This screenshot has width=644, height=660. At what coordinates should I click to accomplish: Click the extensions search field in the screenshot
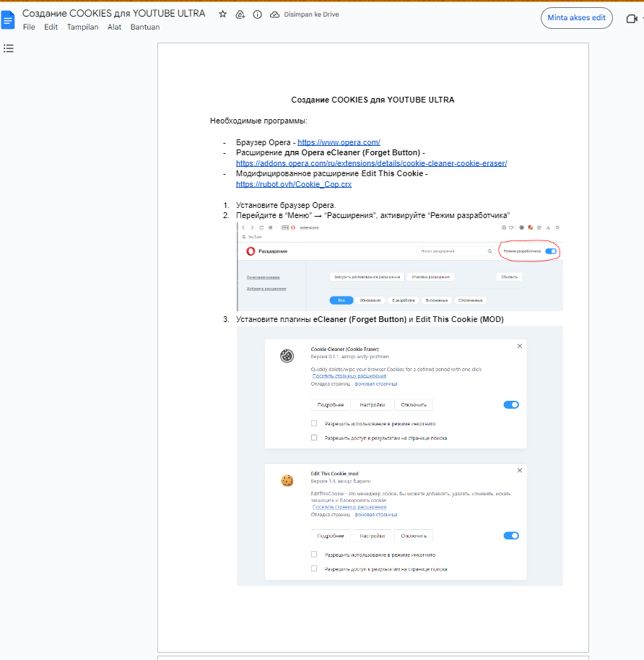point(454,251)
